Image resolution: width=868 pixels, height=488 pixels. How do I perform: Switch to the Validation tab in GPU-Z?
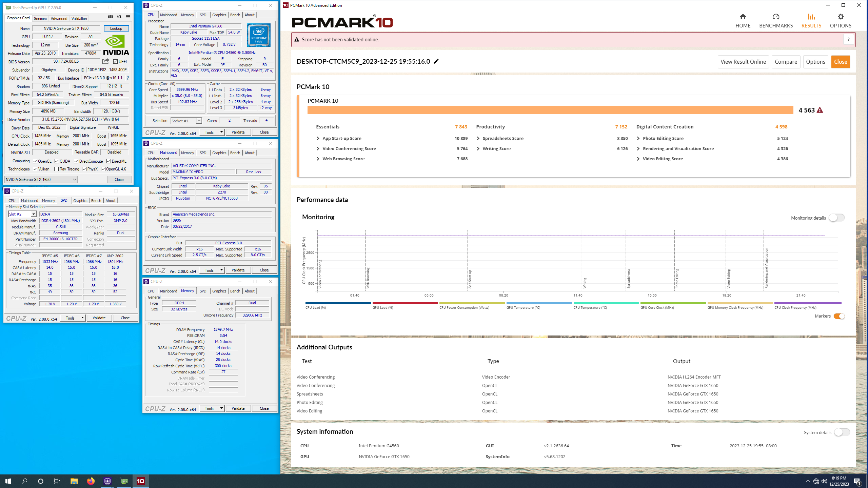point(79,18)
